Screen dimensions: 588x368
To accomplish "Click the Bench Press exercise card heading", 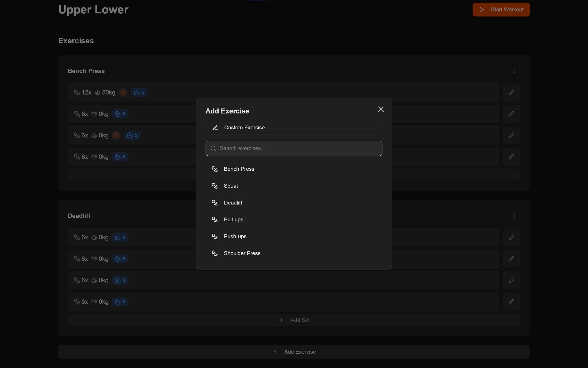I will click(86, 71).
